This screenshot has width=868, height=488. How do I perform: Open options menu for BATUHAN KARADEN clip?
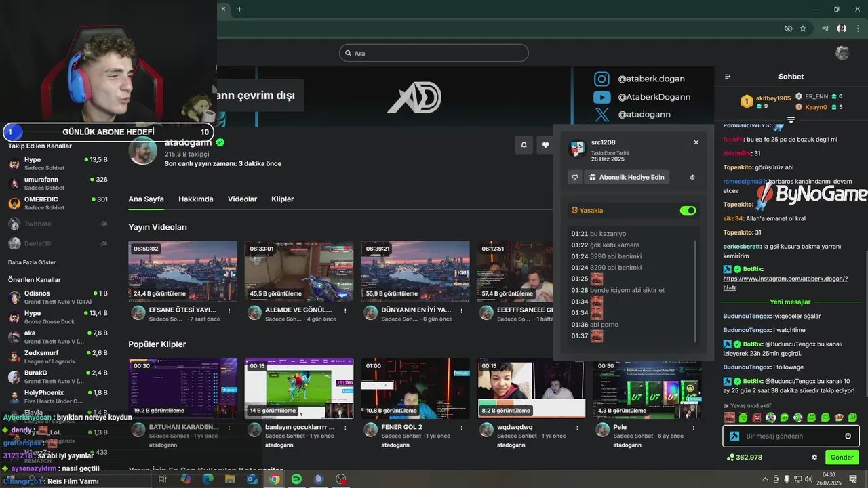click(229, 428)
